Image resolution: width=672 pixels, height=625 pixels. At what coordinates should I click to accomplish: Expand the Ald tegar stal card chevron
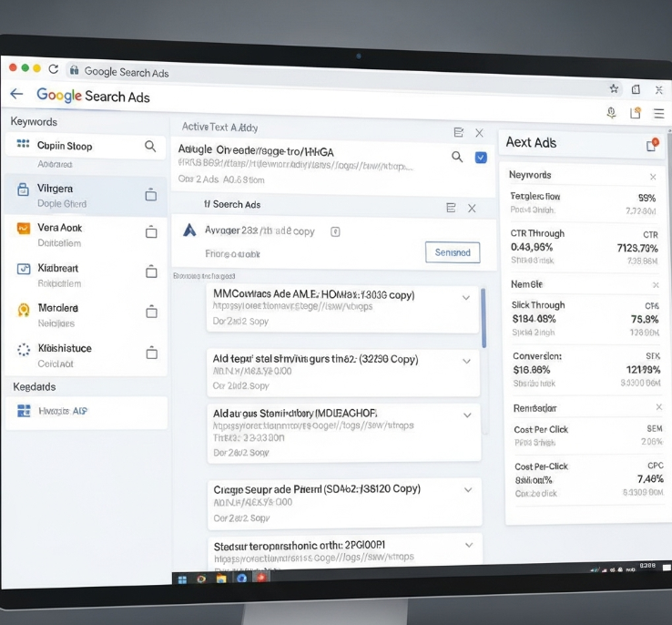coord(467,361)
